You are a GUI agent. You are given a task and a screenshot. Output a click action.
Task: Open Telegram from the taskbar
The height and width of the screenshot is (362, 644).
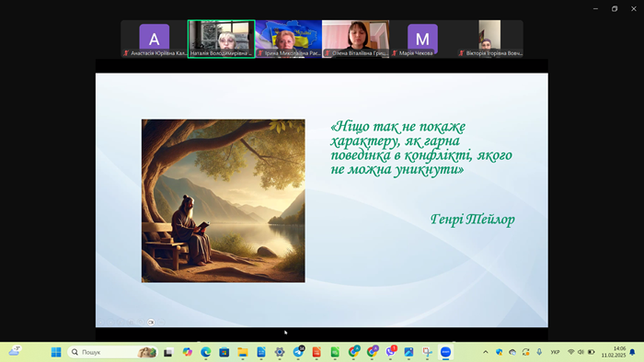click(x=299, y=352)
